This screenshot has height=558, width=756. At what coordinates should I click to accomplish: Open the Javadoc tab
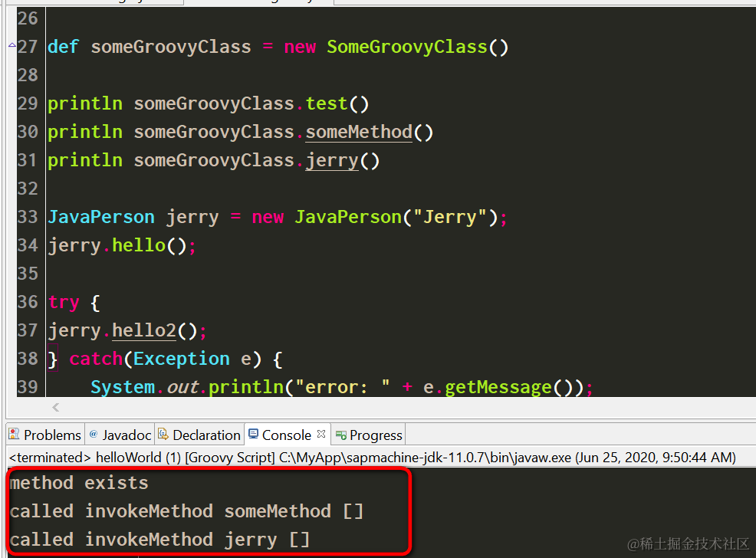(120, 435)
